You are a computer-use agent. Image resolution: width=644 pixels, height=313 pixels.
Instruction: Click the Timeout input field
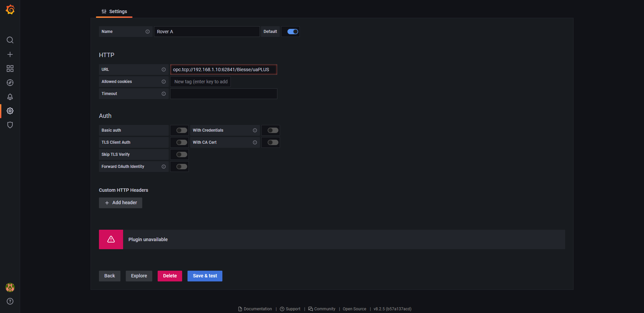point(223,94)
